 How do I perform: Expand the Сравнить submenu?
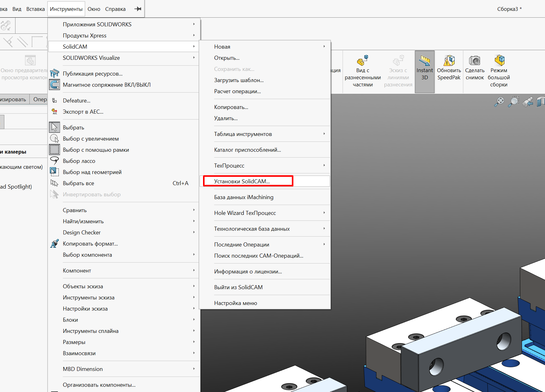124,210
